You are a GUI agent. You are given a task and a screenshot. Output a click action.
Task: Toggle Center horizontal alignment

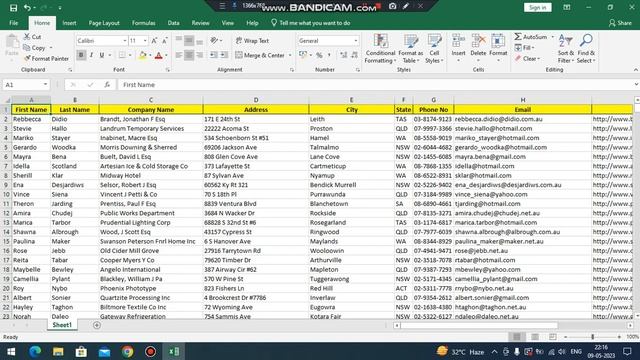coord(189,55)
